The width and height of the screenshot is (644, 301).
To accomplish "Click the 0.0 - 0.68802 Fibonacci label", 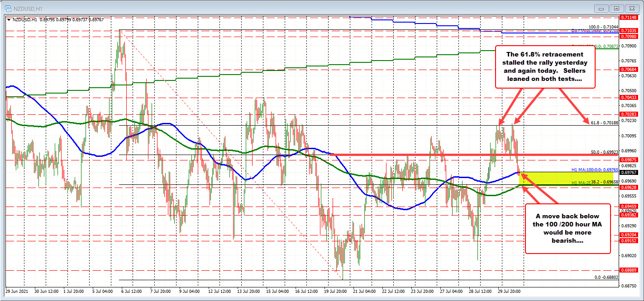I will point(606,277).
